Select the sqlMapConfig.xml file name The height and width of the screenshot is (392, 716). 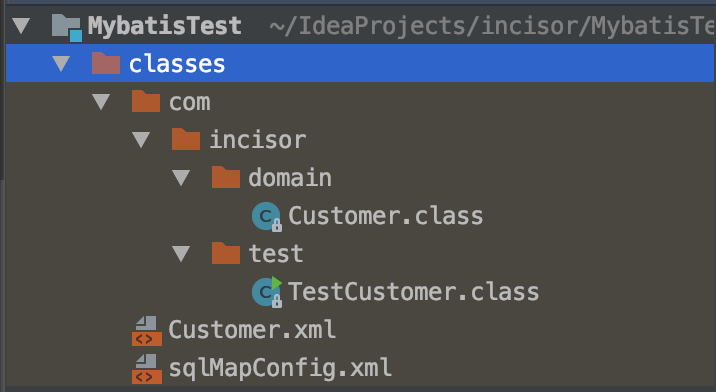point(280,368)
